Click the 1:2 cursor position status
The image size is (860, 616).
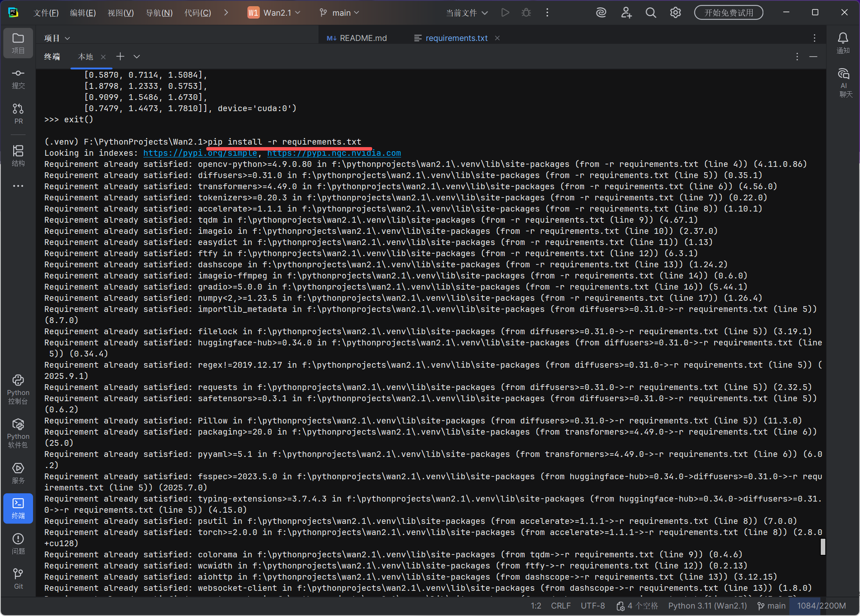[x=536, y=606]
